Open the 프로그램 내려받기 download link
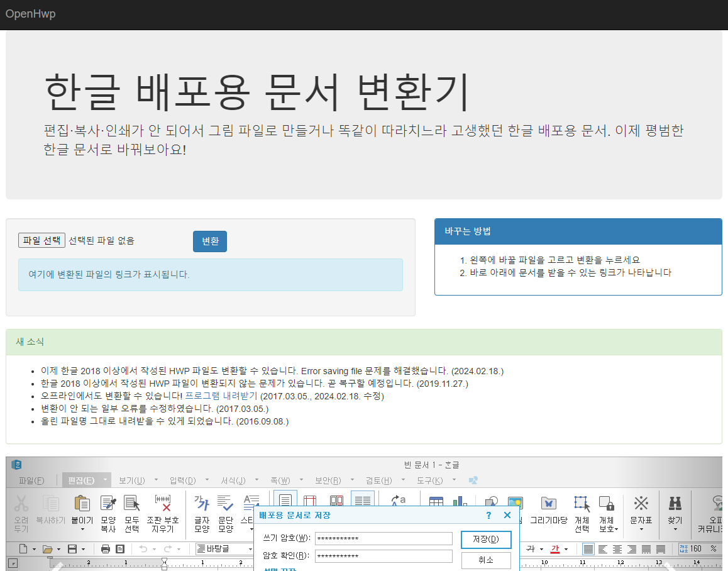Image resolution: width=728 pixels, height=571 pixels. [221, 396]
